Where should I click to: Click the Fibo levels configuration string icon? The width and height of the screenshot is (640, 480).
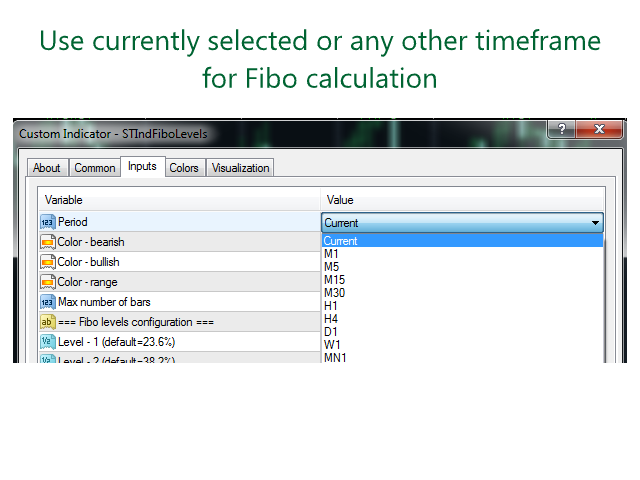click(x=47, y=322)
